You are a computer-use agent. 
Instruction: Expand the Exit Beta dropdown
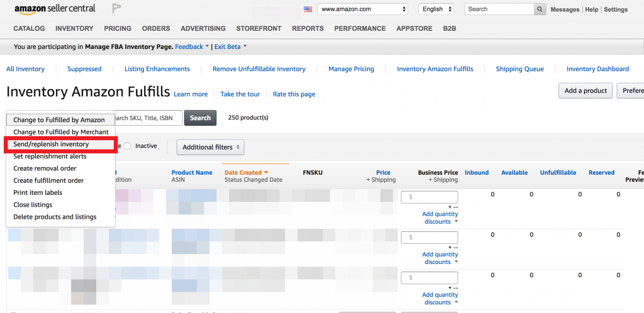point(230,47)
